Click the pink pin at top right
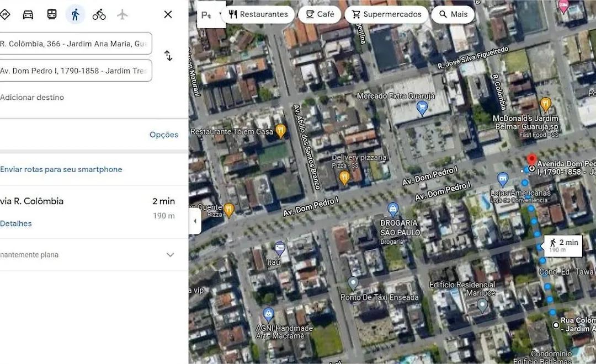 [563, 7]
